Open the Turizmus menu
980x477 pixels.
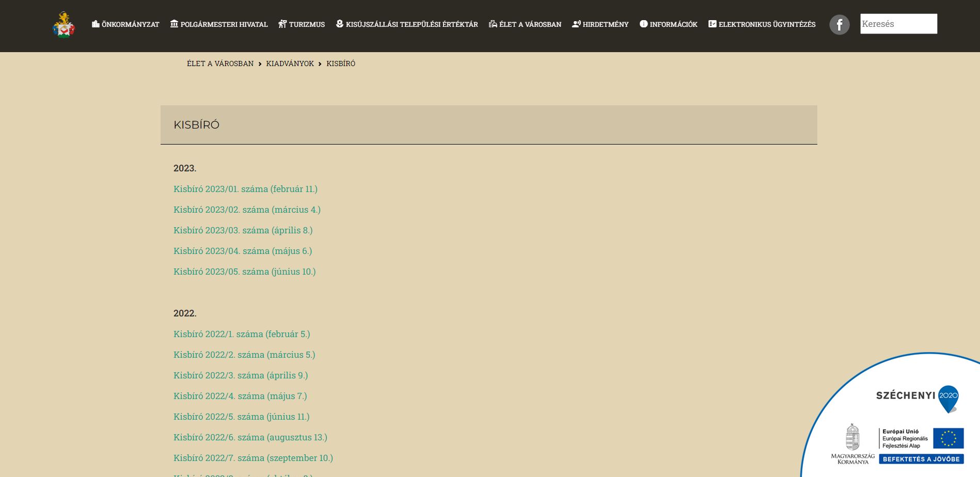(307, 24)
